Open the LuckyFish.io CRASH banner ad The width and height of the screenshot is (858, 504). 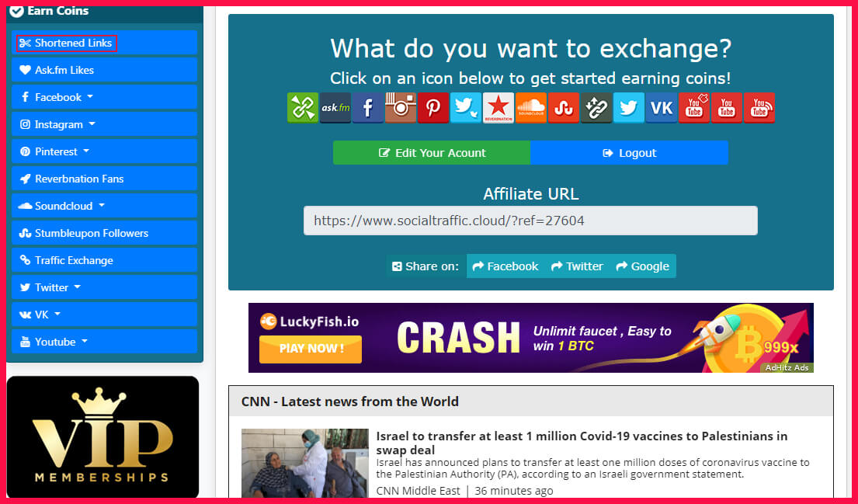tap(531, 338)
